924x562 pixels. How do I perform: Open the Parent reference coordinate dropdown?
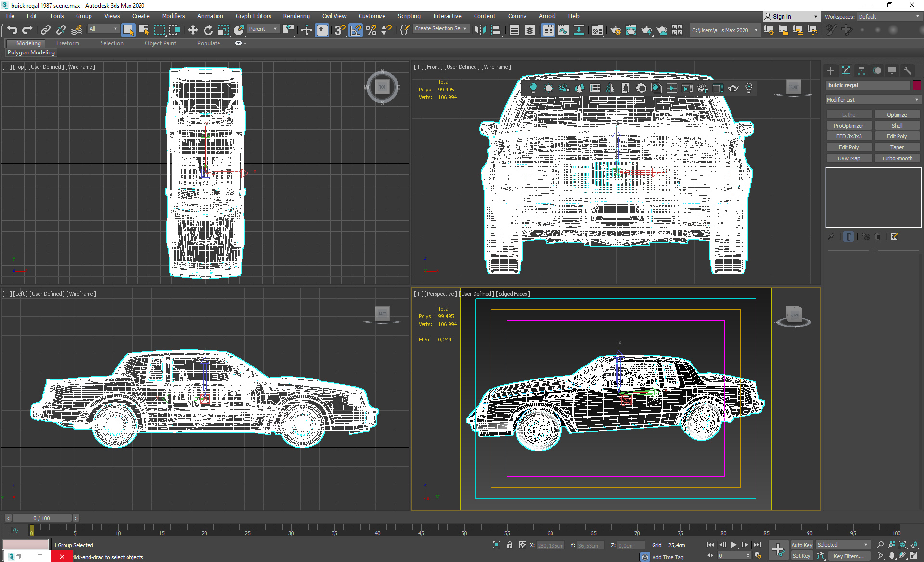coord(263,29)
